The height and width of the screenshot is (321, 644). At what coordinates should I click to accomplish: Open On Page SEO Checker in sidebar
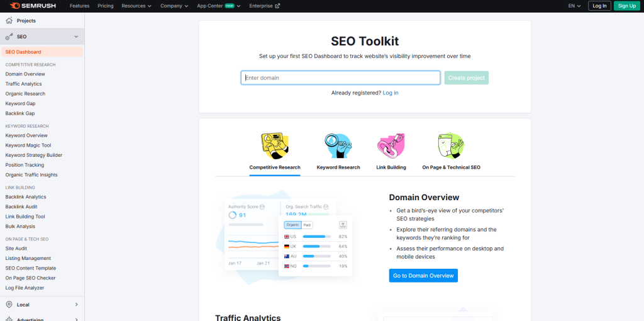30,278
